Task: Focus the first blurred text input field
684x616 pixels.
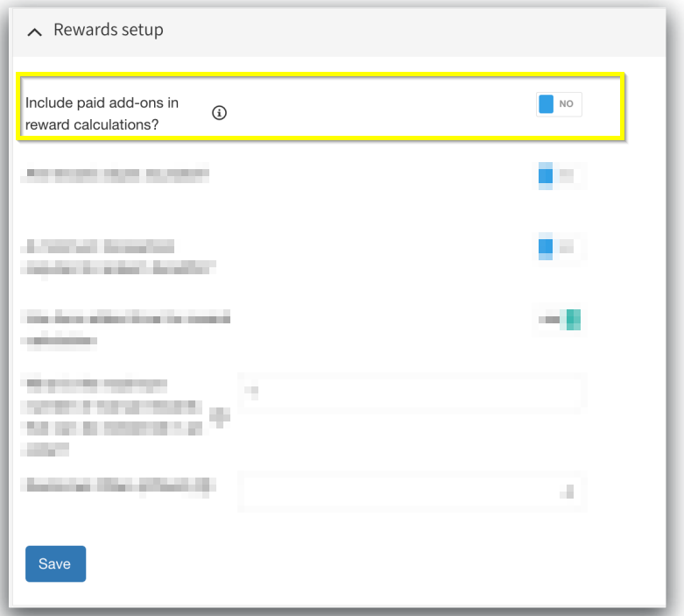Action: [411, 393]
